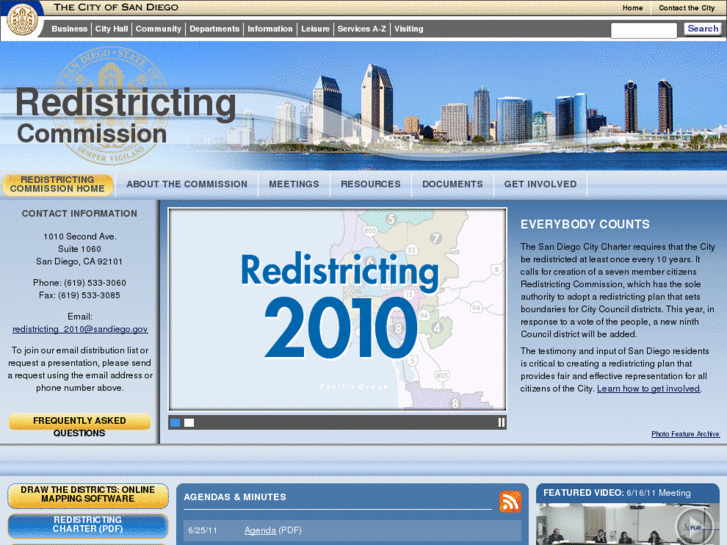This screenshot has width=727, height=545.
Task: Open Redistricting Charter (PDF) button
Action: coord(88,525)
